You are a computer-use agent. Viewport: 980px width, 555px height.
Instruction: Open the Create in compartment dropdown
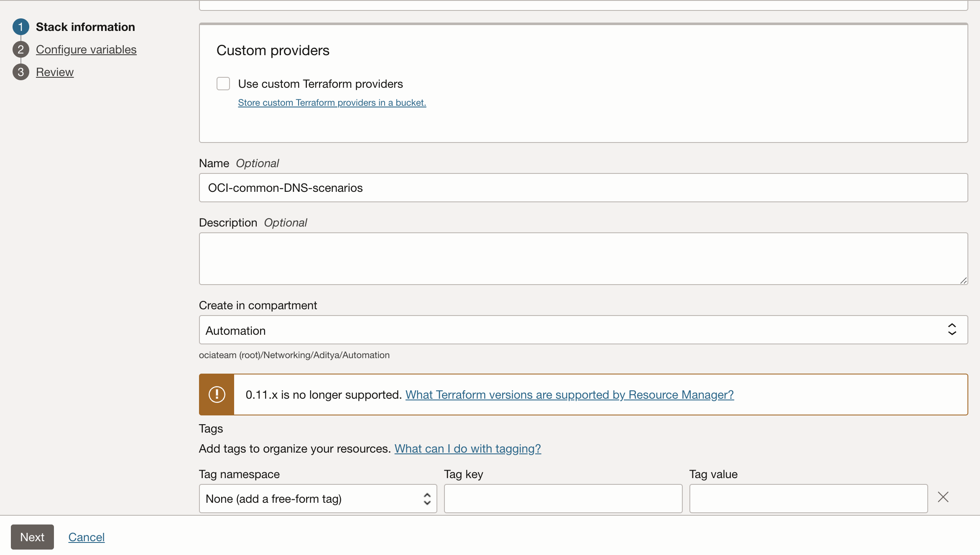583,330
